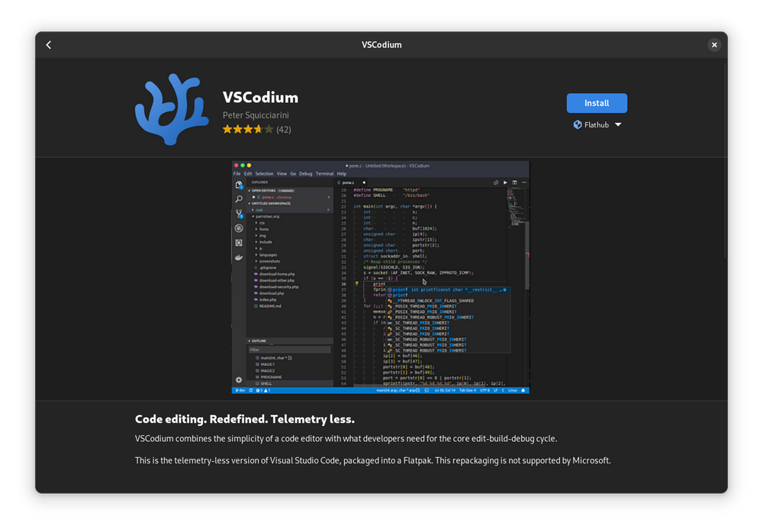The image size is (763, 532).
Task: Click the Manage gear icon at sidebar bottom
Action: (238, 379)
